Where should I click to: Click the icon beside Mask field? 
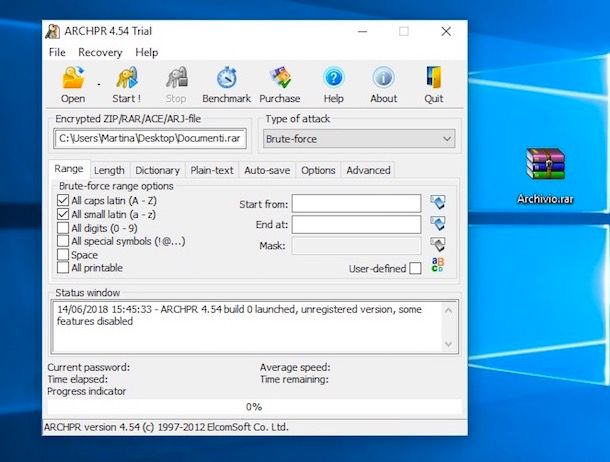click(x=438, y=244)
